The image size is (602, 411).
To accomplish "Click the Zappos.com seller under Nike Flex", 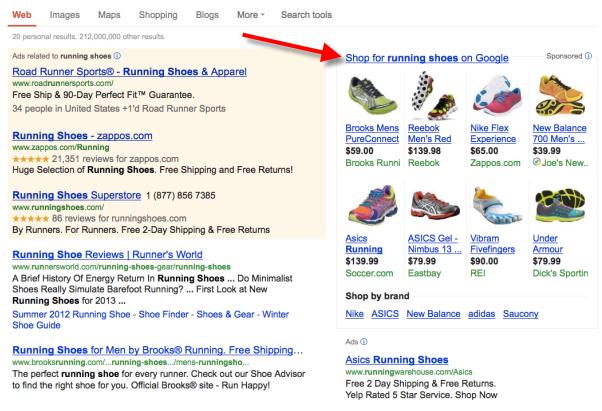I will click(x=495, y=163).
